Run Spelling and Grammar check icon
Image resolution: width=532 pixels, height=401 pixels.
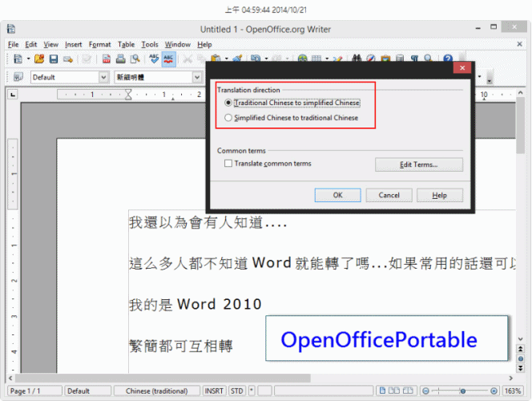tap(154, 59)
